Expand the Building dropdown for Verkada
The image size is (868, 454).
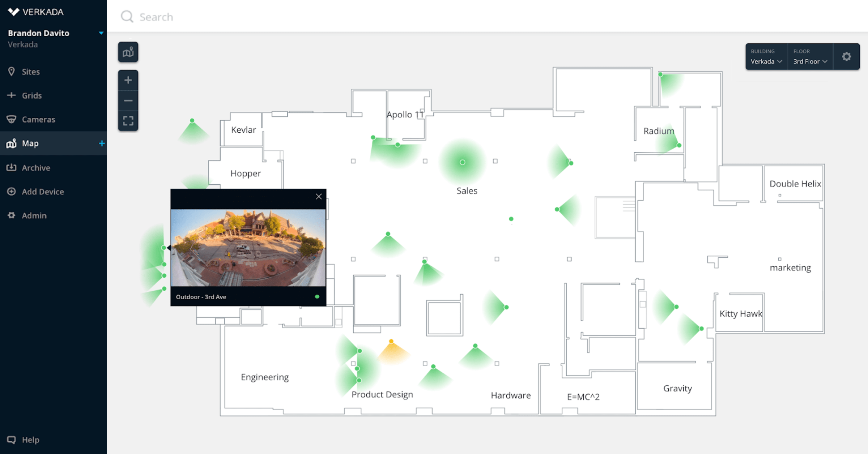(x=767, y=61)
